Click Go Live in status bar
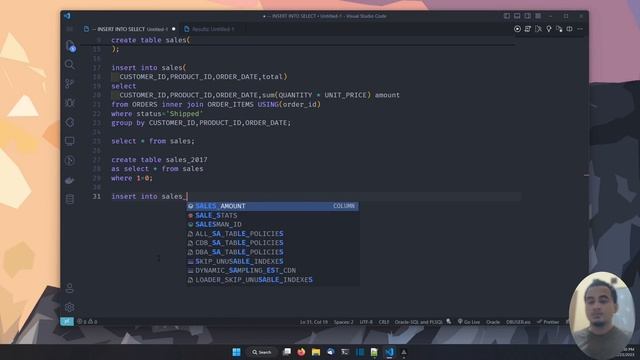 point(469,322)
